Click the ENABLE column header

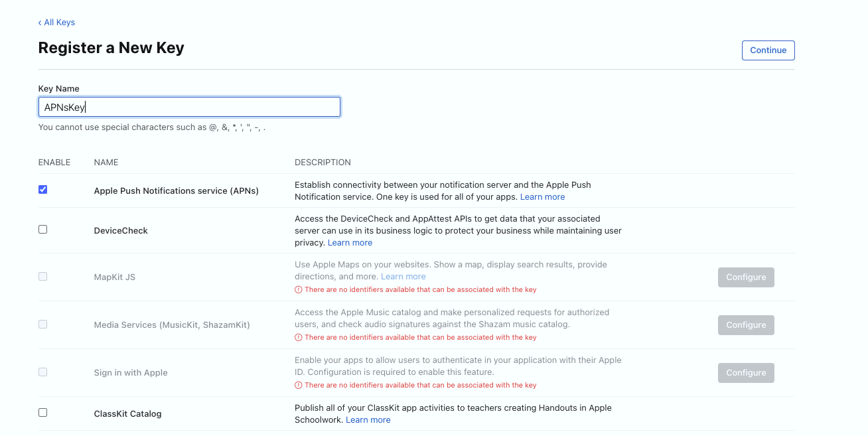[54, 163]
